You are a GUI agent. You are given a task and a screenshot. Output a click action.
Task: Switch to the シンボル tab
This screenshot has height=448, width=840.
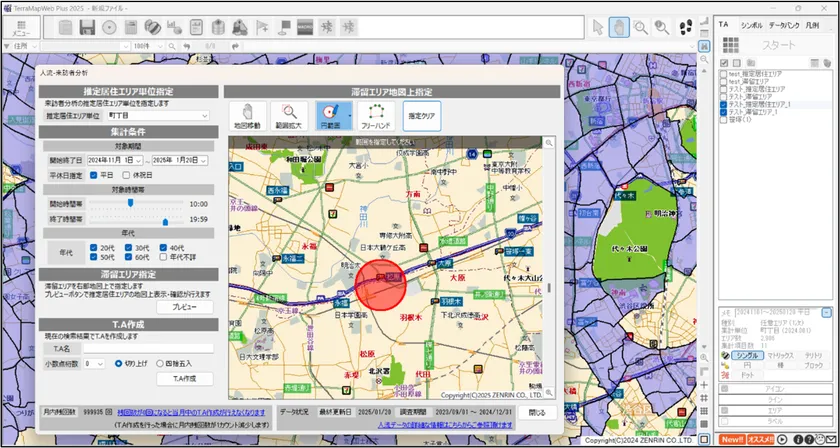tap(751, 24)
